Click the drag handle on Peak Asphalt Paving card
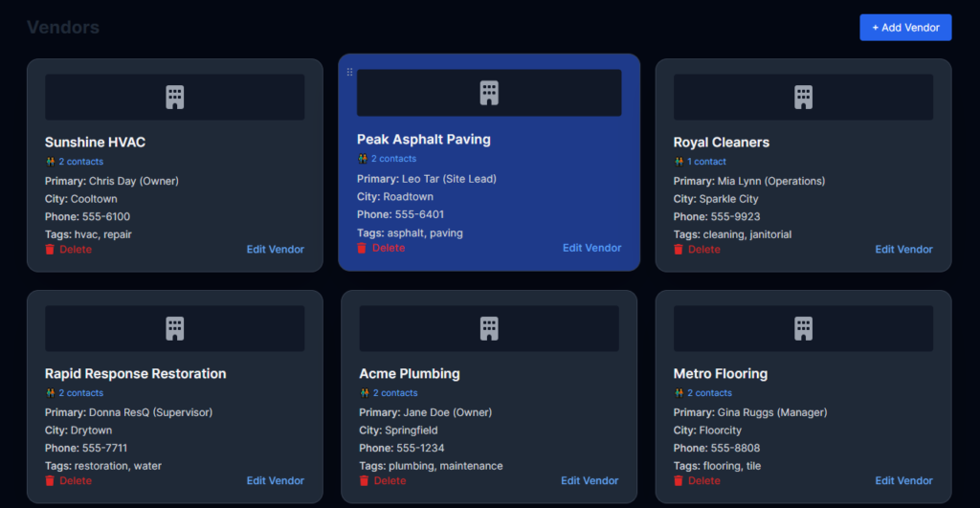Viewport: 980px width, 508px height. (x=349, y=72)
